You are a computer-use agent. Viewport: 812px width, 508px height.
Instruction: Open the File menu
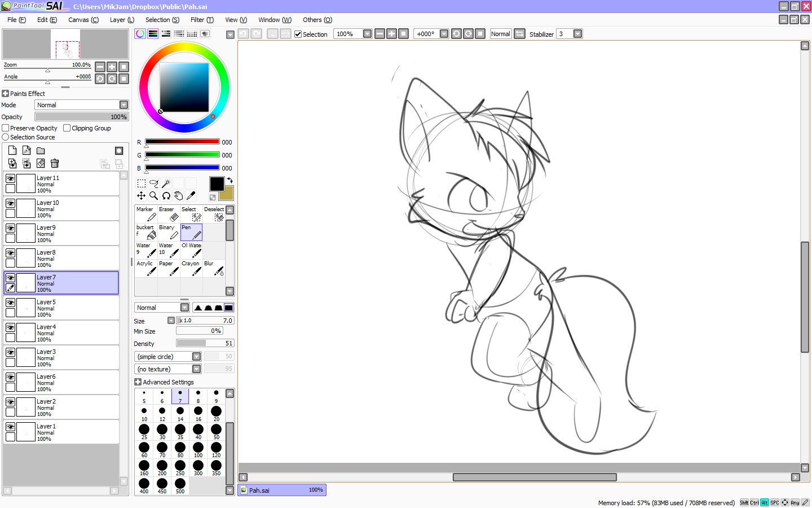click(16, 20)
